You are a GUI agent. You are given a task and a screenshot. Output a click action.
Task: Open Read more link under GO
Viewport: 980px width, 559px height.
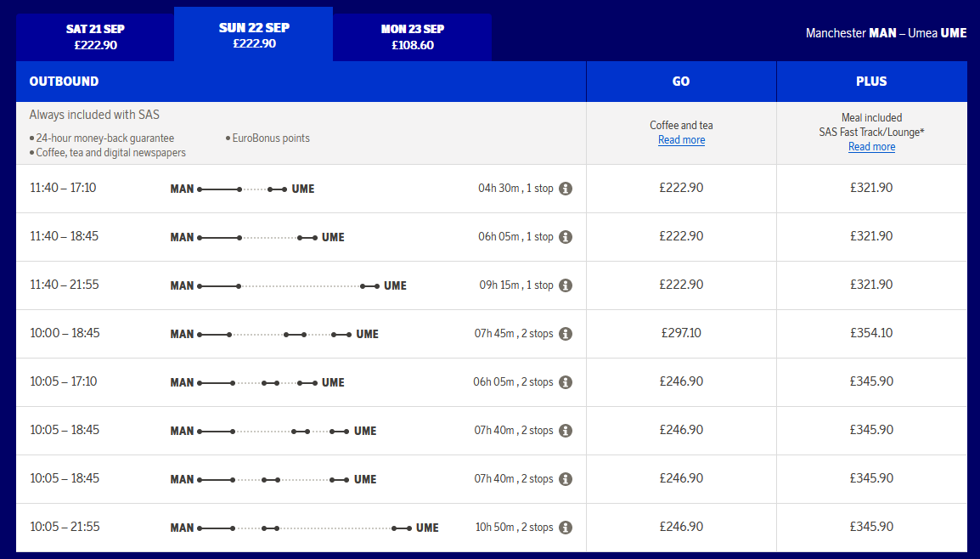click(x=681, y=140)
